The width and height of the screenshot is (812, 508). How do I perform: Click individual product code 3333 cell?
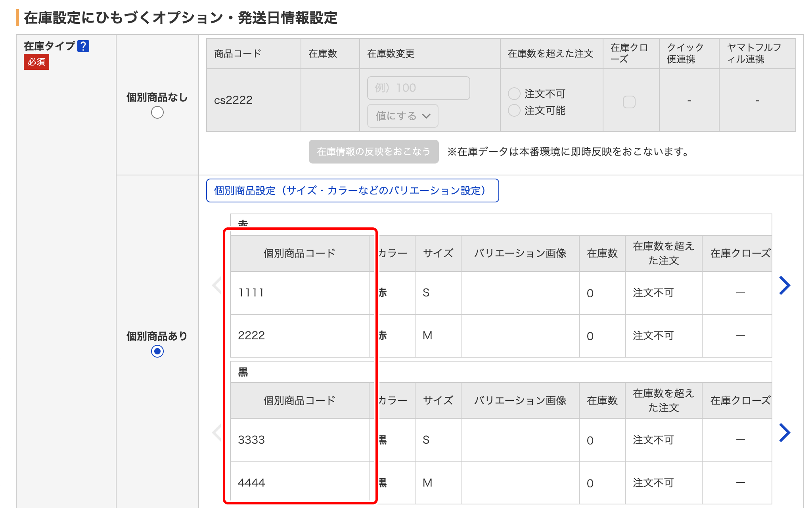pos(299,440)
